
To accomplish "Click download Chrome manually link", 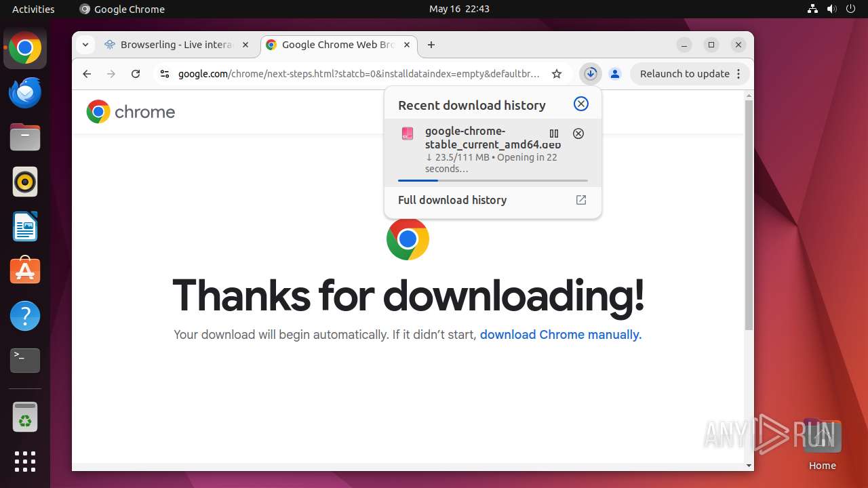I will coord(561,334).
